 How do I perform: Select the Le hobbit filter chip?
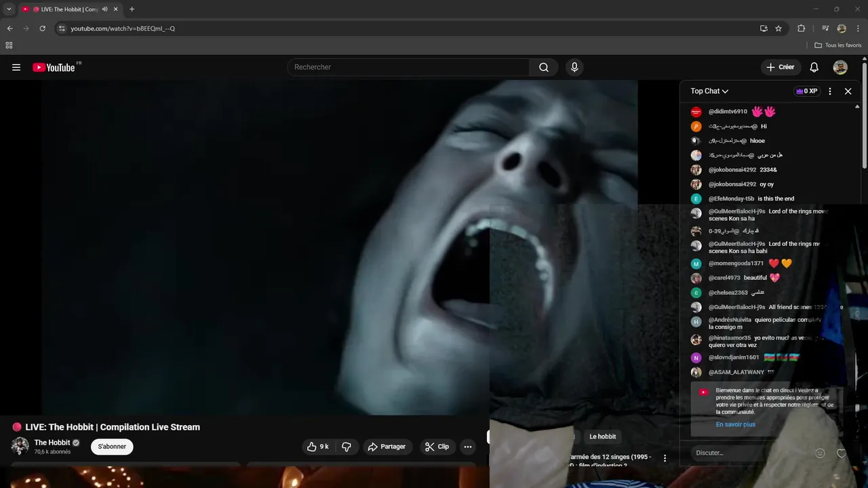(602, 436)
